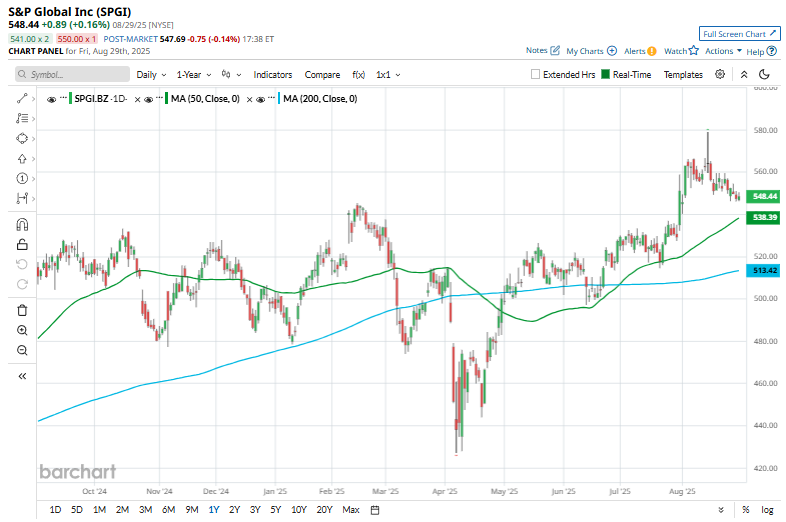786x522 pixels.
Task: Collapse the chart toolbar upward
Action: point(744,74)
